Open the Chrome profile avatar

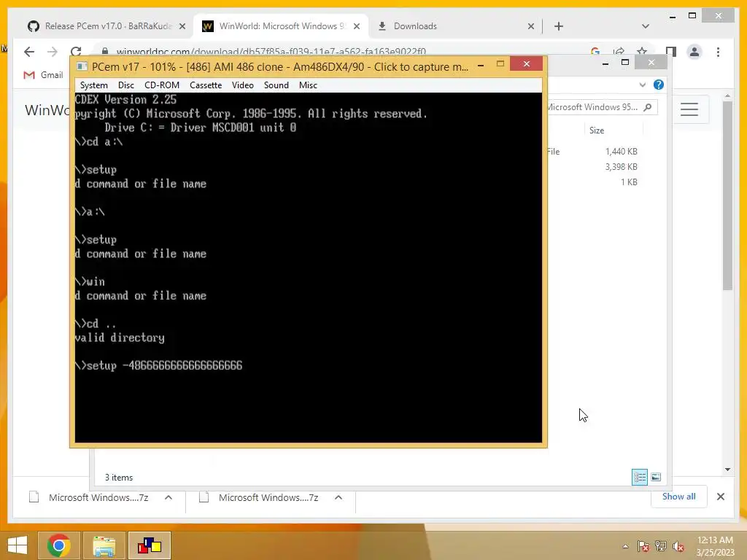(694, 52)
